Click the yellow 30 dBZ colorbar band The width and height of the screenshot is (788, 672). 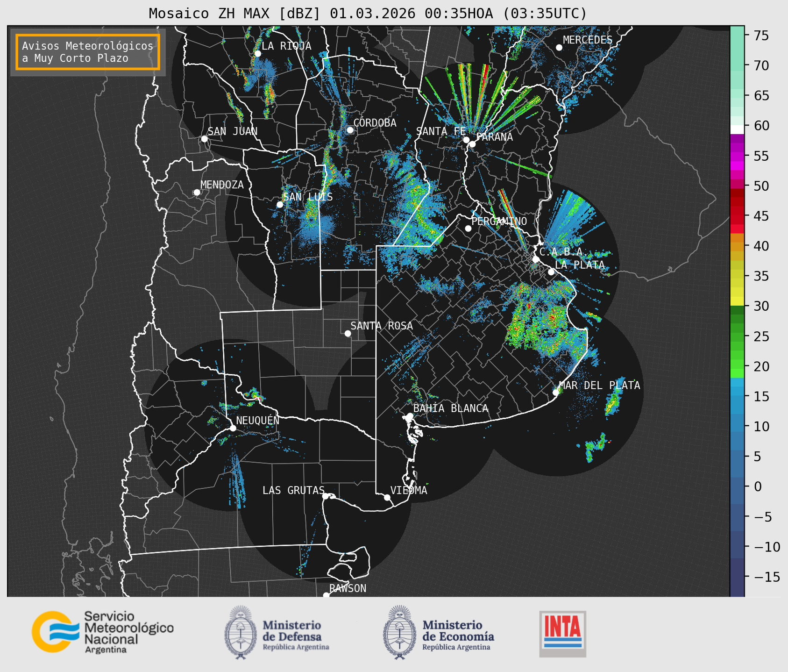(x=737, y=302)
